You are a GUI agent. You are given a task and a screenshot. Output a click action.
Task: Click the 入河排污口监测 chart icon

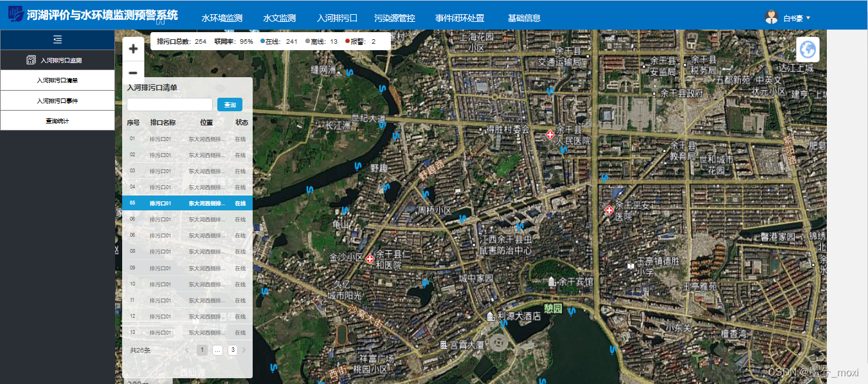click(x=30, y=60)
